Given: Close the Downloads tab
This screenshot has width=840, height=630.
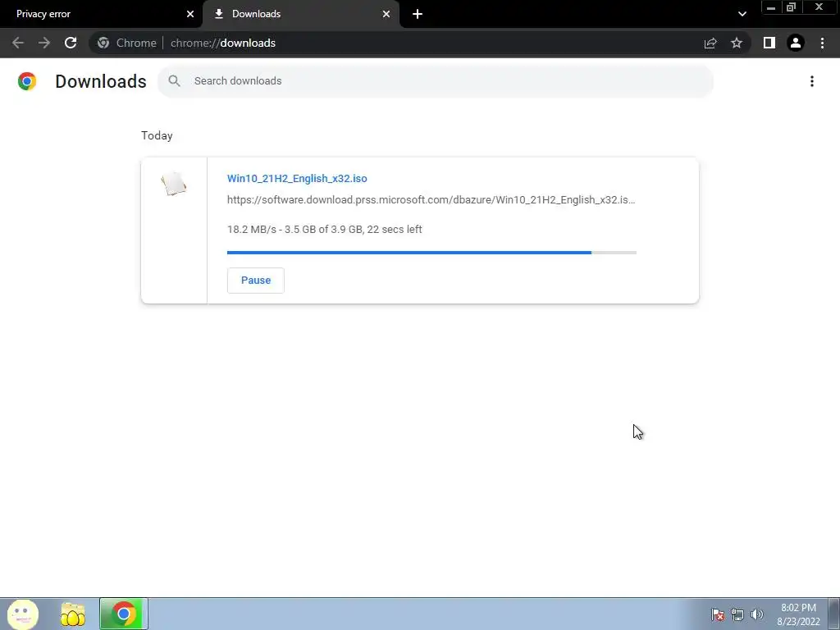Looking at the screenshot, I should tap(386, 14).
